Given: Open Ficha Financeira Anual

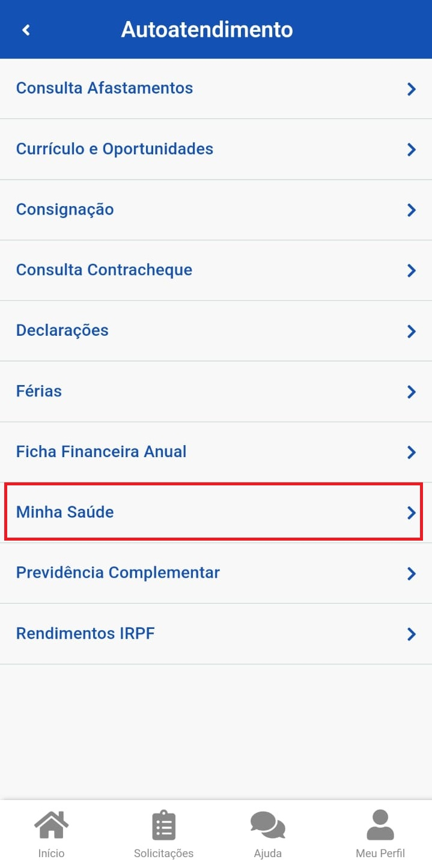Looking at the screenshot, I should point(101,452).
